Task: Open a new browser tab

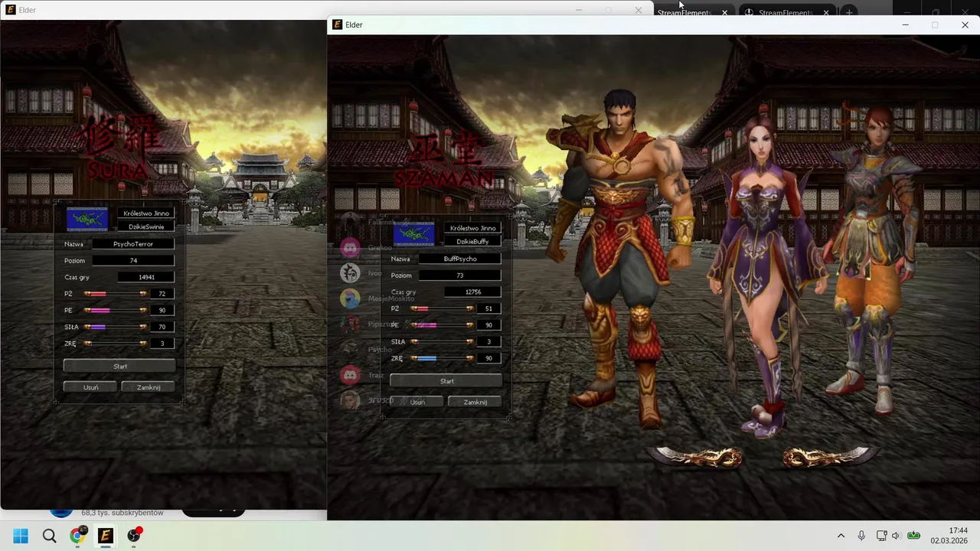Action: [x=849, y=12]
